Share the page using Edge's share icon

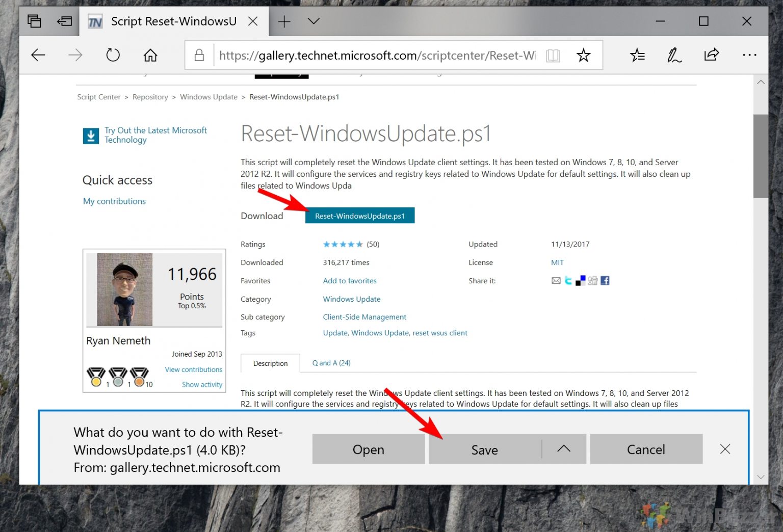point(712,55)
